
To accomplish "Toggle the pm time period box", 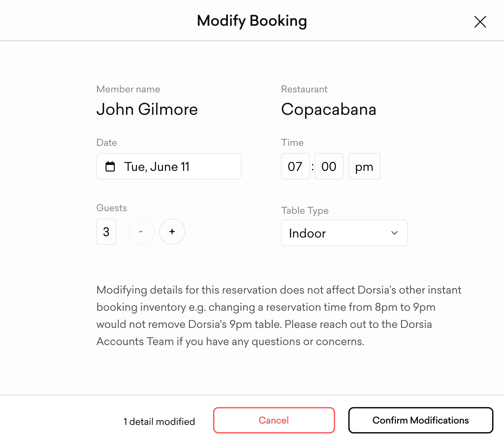I will tap(364, 167).
